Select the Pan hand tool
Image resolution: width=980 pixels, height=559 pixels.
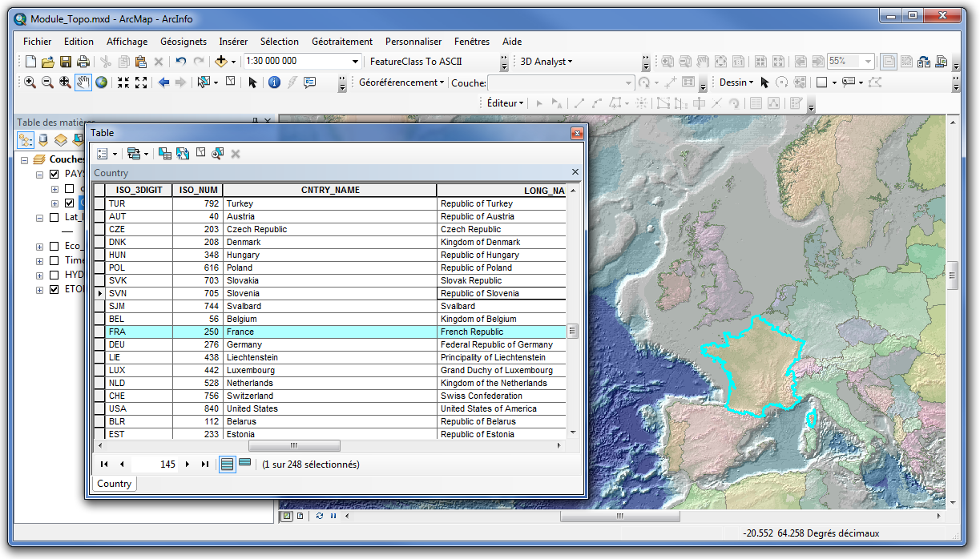click(83, 82)
